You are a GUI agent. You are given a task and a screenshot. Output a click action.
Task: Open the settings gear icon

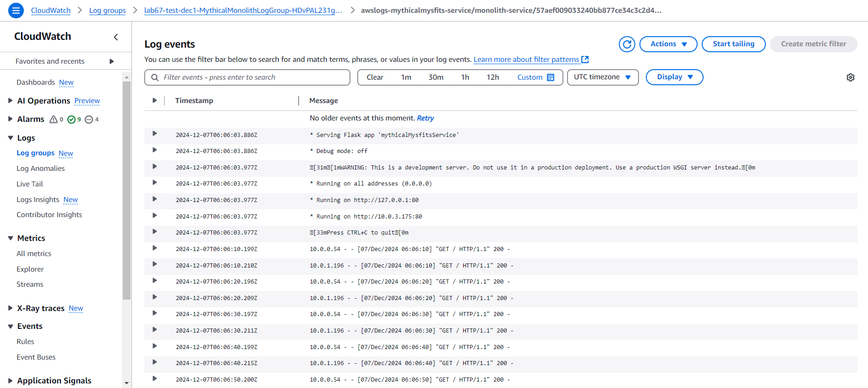[850, 77]
